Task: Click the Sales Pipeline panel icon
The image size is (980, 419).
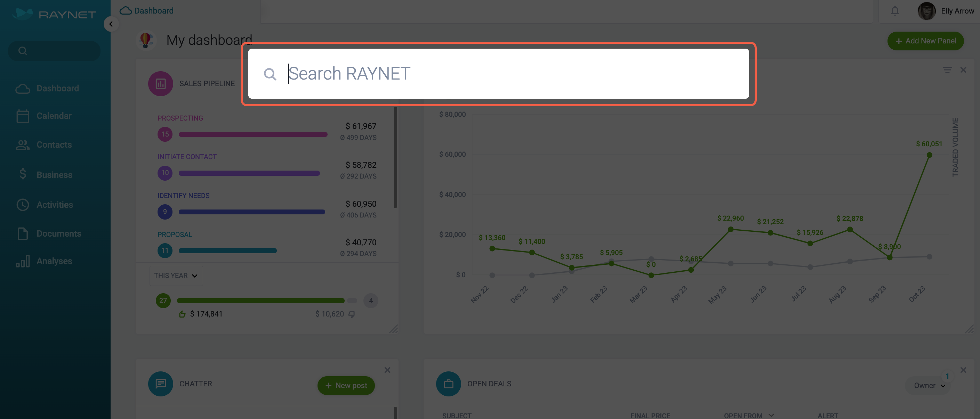Action: pos(161,84)
